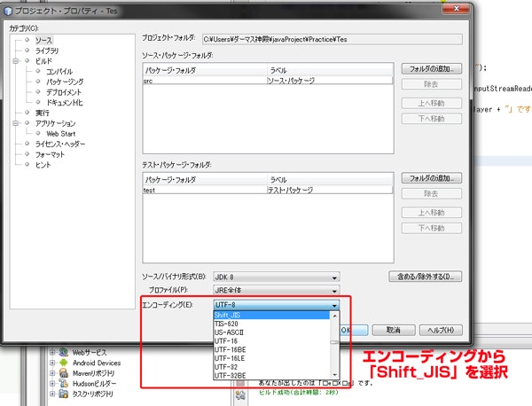Viewport: 532px width, 406px height.
Task: Click the output window settings wrench icon
Action: [240, 394]
